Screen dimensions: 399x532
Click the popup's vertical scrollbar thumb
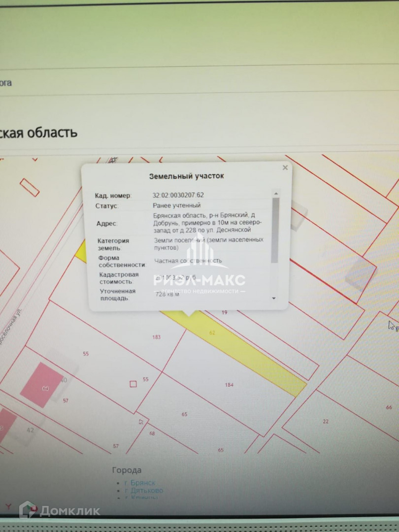275,229
